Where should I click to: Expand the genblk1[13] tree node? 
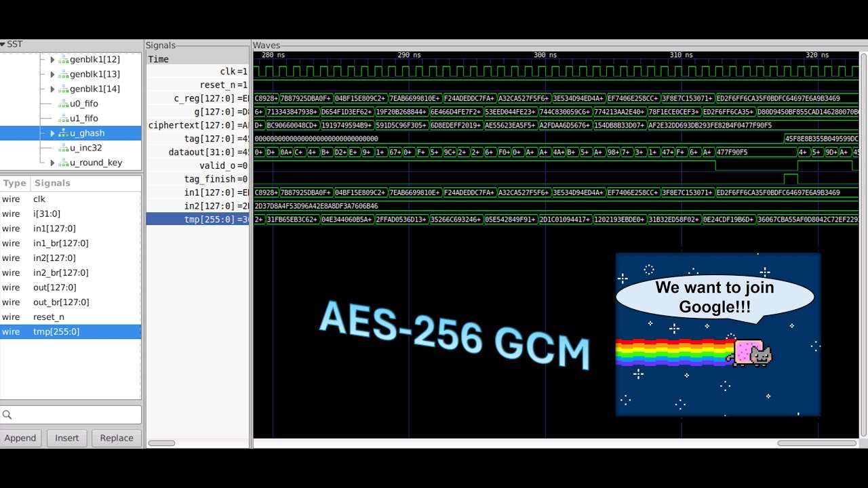(x=52, y=75)
